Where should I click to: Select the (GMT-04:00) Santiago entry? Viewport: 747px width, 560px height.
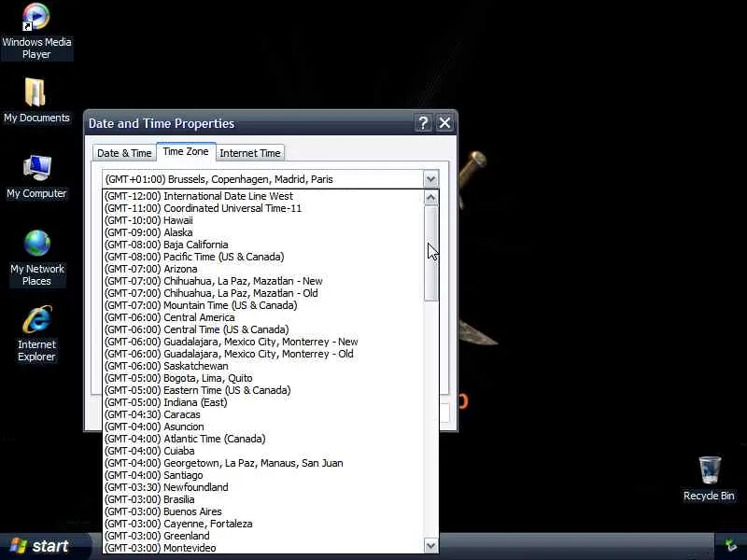pos(263,475)
